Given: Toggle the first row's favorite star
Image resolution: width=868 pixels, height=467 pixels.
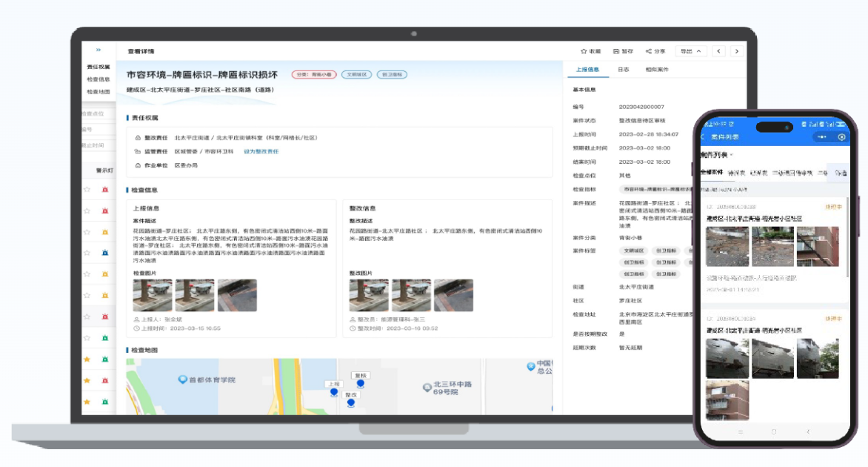Looking at the screenshot, I should click(x=87, y=190).
